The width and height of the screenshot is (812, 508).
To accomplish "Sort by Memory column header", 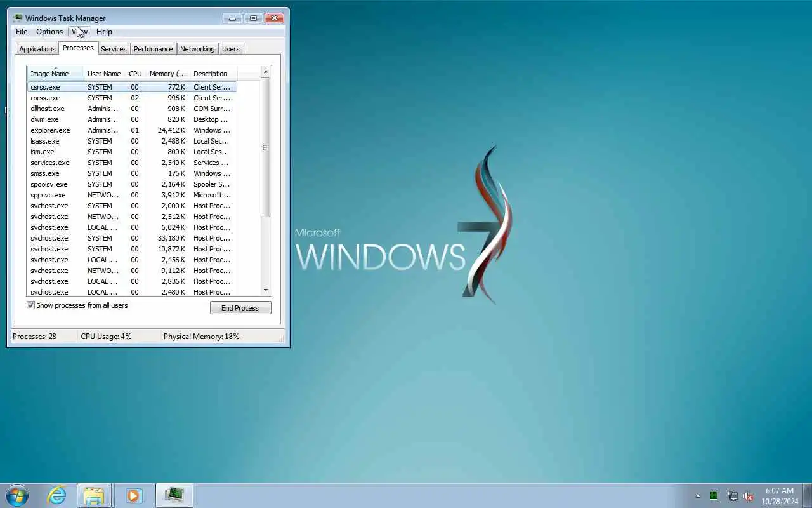I will (x=168, y=74).
